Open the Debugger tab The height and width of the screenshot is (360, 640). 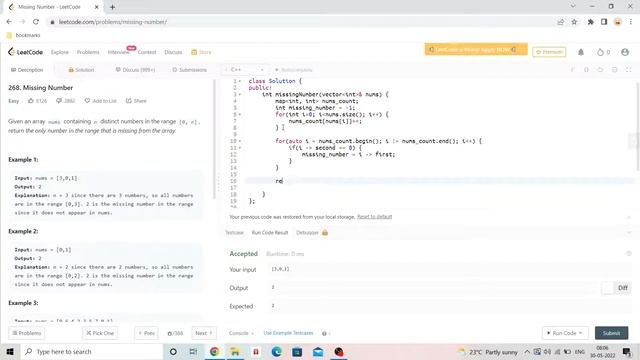[x=307, y=233]
